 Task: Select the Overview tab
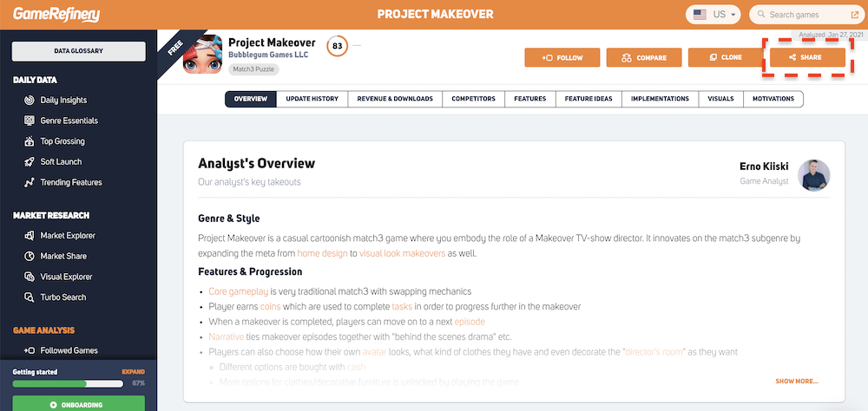251,99
